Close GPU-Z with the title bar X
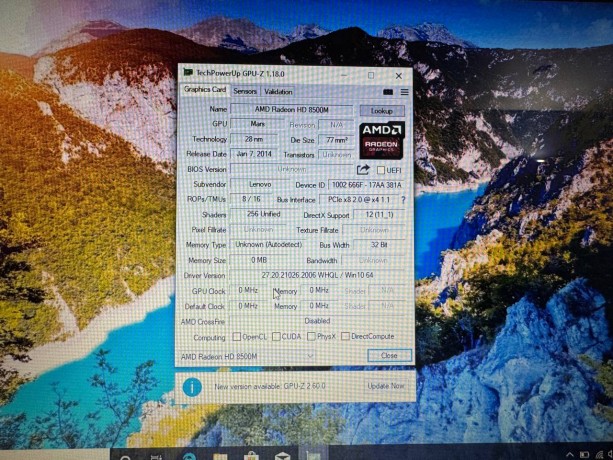The image size is (613, 460). tap(398, 76)
